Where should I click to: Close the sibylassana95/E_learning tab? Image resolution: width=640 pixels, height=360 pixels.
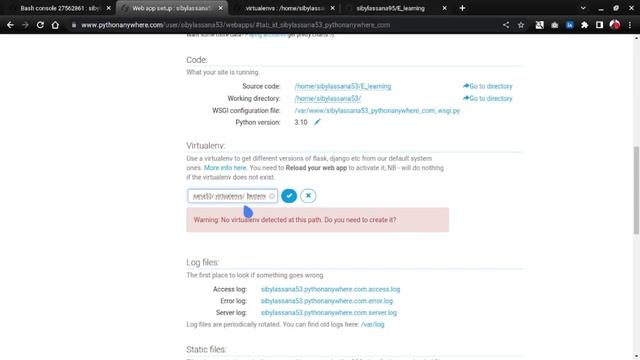pos(444,8)
